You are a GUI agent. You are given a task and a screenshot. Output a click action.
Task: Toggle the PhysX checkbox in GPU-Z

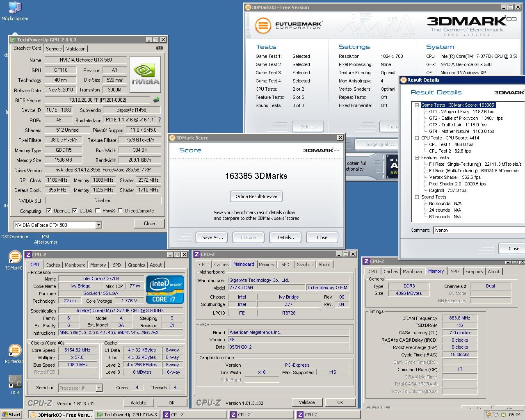pos(98,211)
